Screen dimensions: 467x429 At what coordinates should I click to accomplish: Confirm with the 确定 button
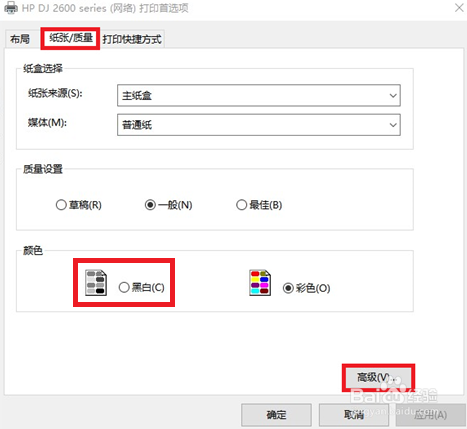pyautogui.click(x=276, y=415)
